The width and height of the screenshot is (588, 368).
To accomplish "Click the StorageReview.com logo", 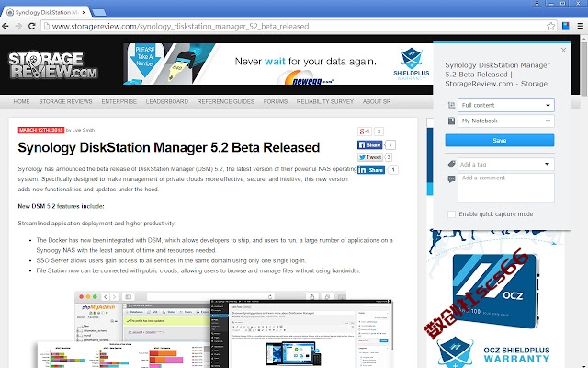I will (53, 64).
